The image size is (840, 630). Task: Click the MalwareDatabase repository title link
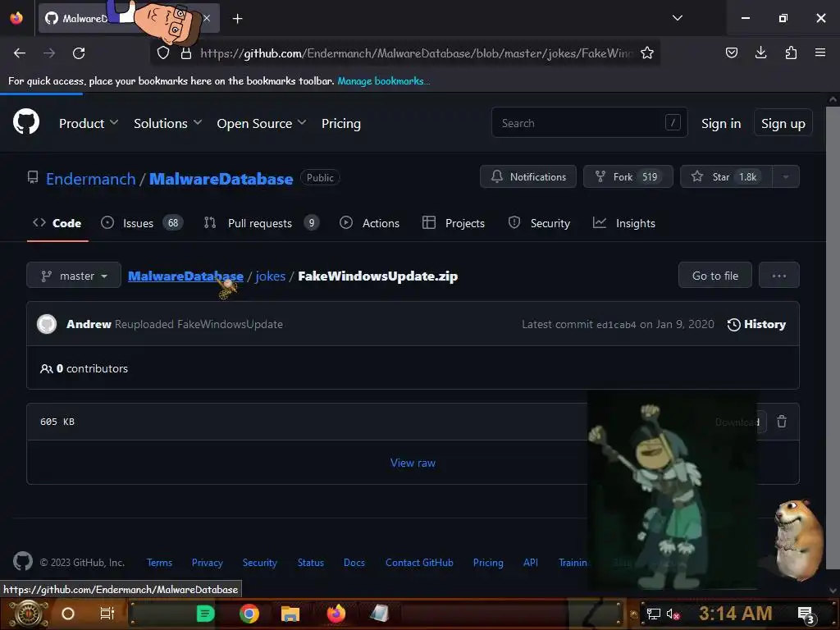point(221,178)
